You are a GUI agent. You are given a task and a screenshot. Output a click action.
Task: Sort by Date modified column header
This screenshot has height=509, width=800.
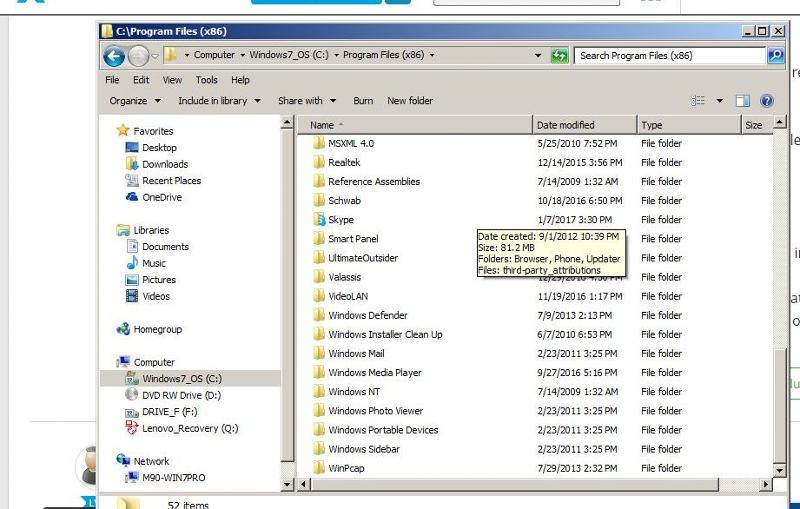(585, 125)
